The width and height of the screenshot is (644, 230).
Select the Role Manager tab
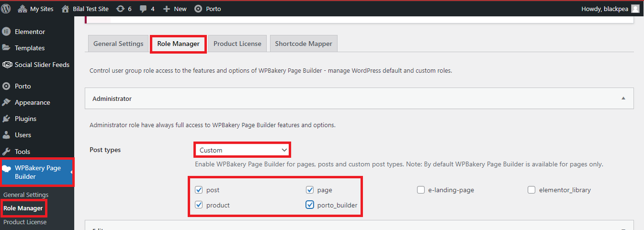[178, 44]
